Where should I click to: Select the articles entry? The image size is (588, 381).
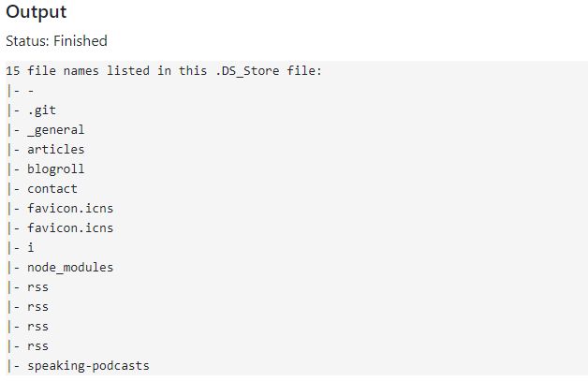coord(55,150)
